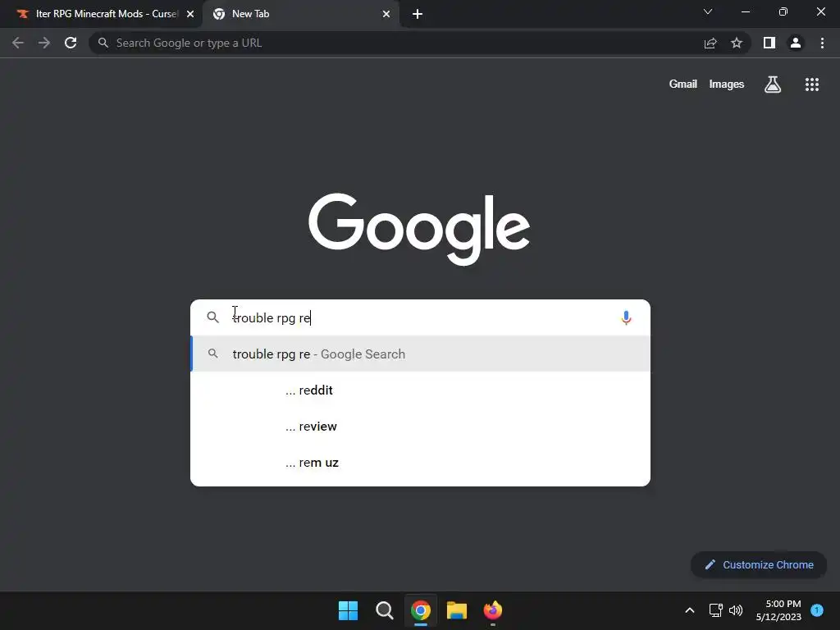The width and height of the screenshot is (840, 630).
Task: Open Google Images link
Action: click(x=727, y=84)
